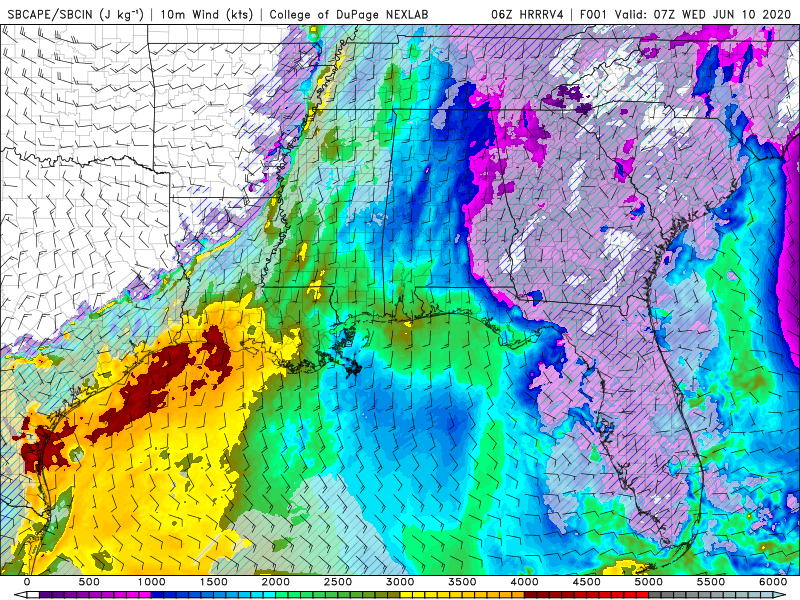800x600 pixels.
Task: Click the colorbar label '0'
Action: click(27, 582)
